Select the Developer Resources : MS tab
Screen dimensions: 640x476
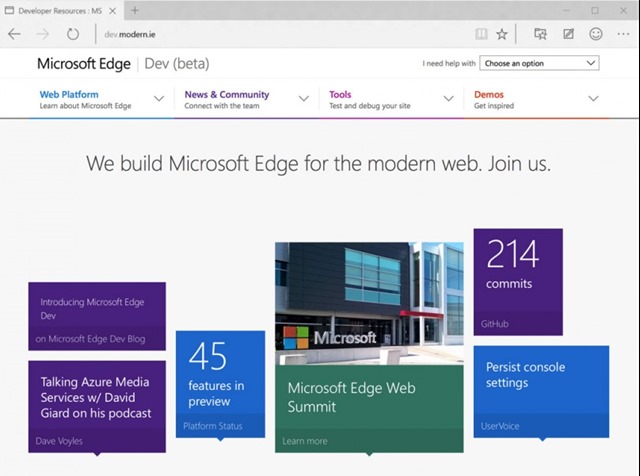pos(61,11)
